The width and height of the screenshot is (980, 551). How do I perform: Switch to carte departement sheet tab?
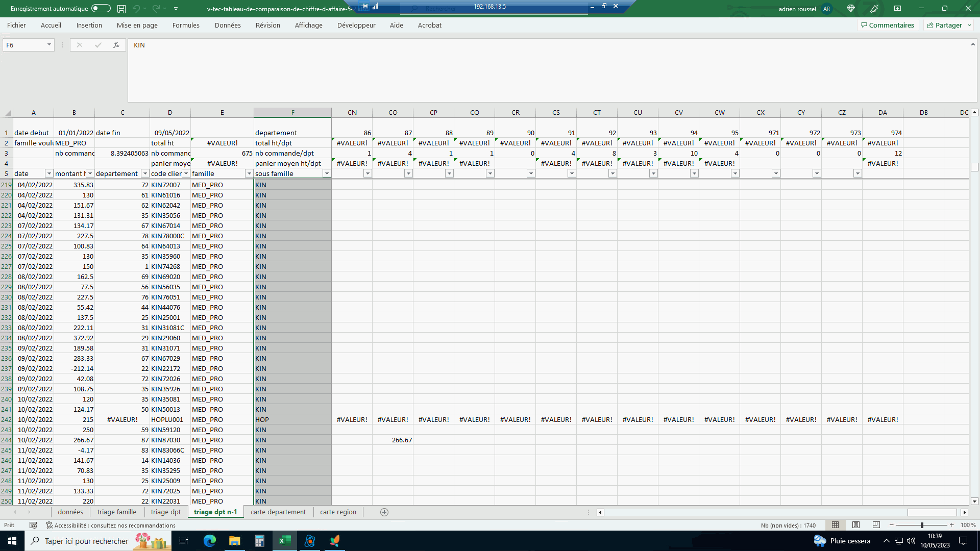(278, 512)
